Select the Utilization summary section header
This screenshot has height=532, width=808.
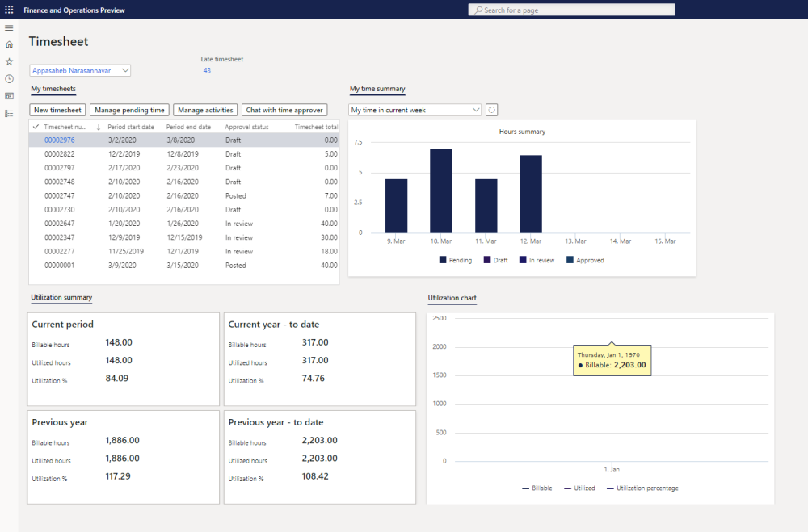[61, 298]
